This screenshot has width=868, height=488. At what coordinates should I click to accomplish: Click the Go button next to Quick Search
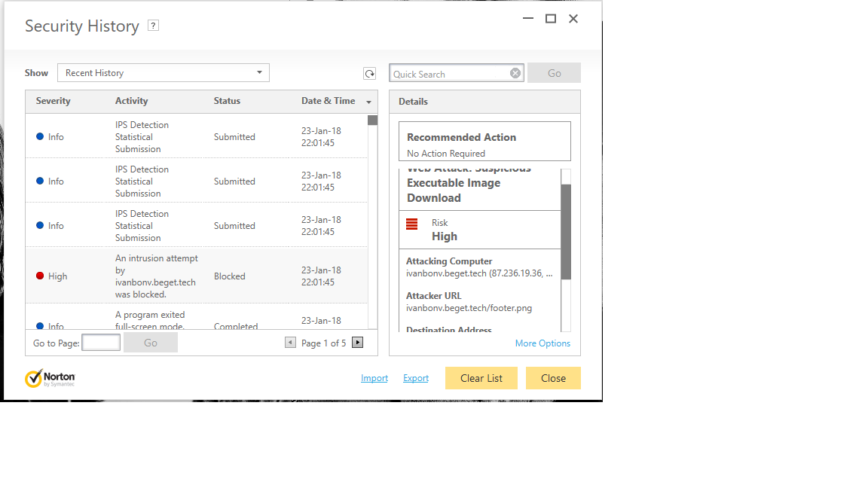[554, 73]
